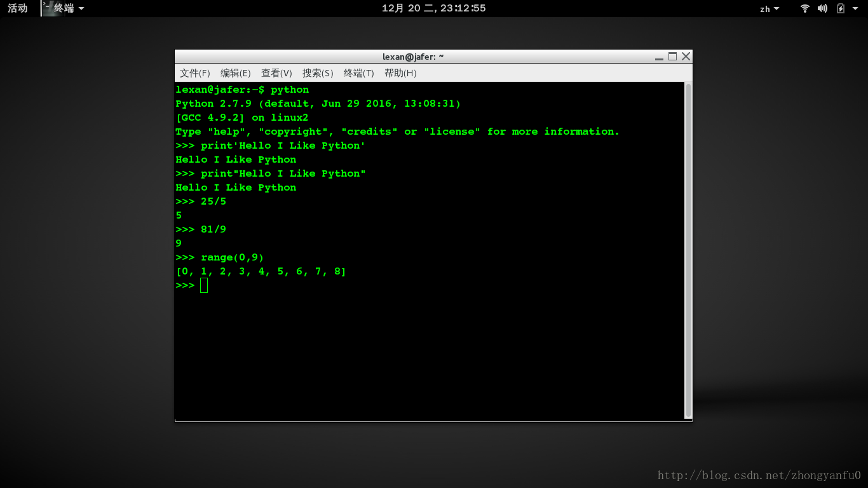The image size is (868, 488).
Task: Click the 活动 activities button
Action: [x=18, y=8]
